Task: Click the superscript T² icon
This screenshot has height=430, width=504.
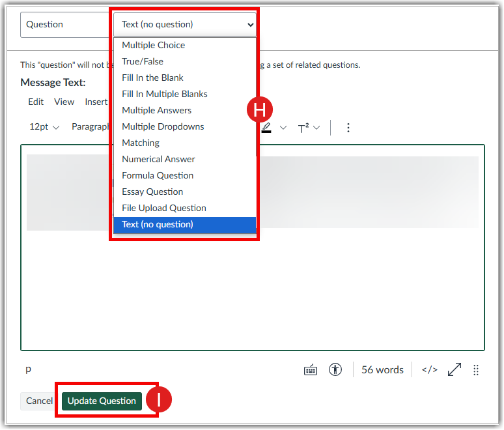Action: click(303, 128)
